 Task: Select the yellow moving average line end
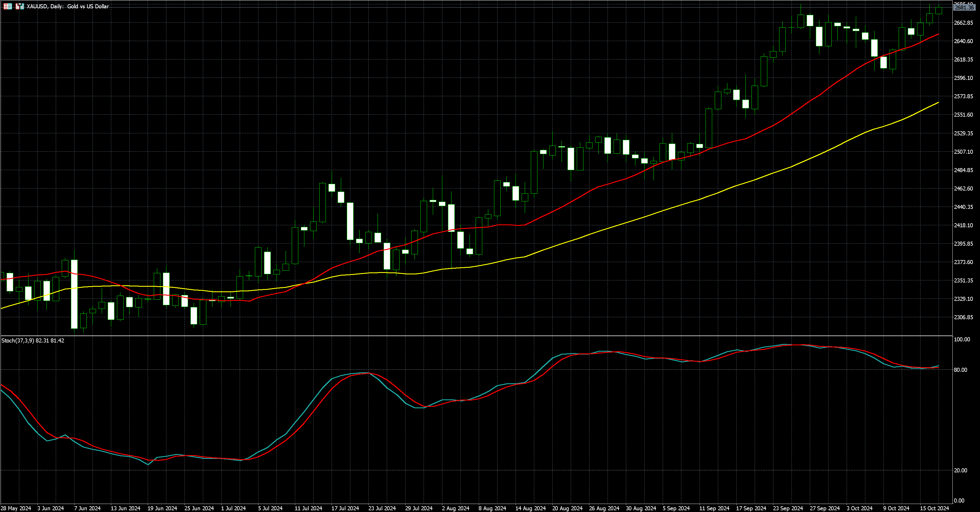939,102
